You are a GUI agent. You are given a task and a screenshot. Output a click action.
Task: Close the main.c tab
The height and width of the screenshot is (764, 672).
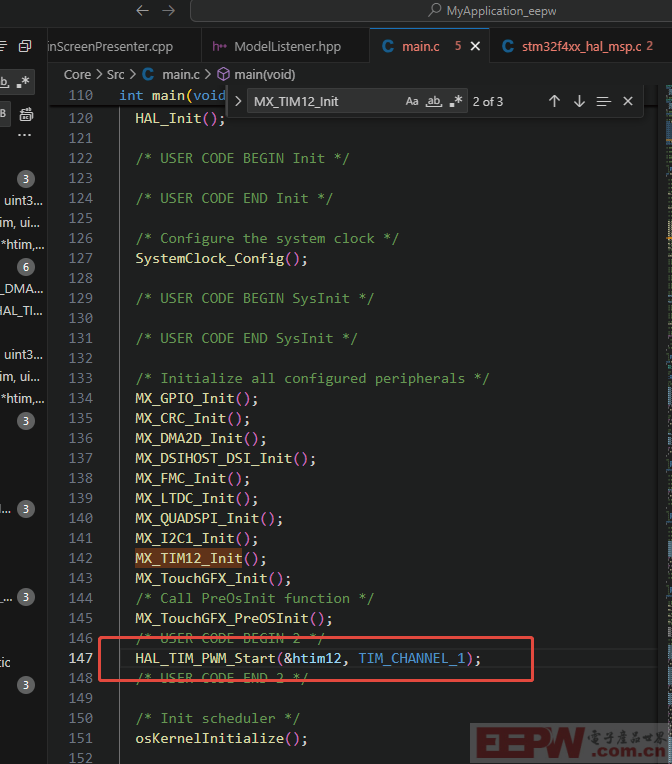click(x=475, y=46)
